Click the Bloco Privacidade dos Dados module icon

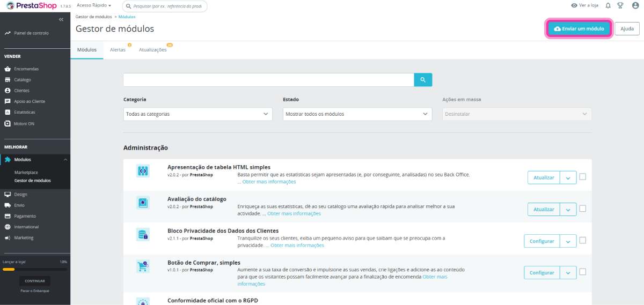point(143,234)
